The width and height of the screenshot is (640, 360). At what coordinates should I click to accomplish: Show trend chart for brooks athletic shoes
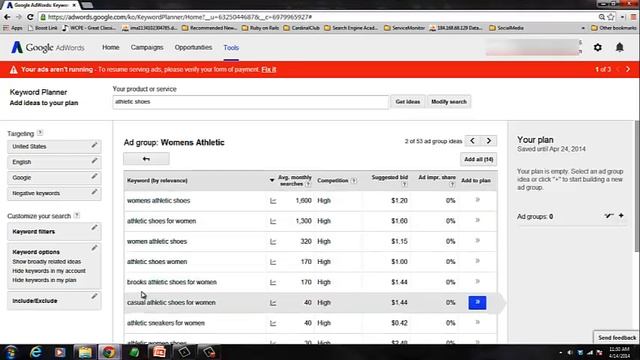(273, 282)
